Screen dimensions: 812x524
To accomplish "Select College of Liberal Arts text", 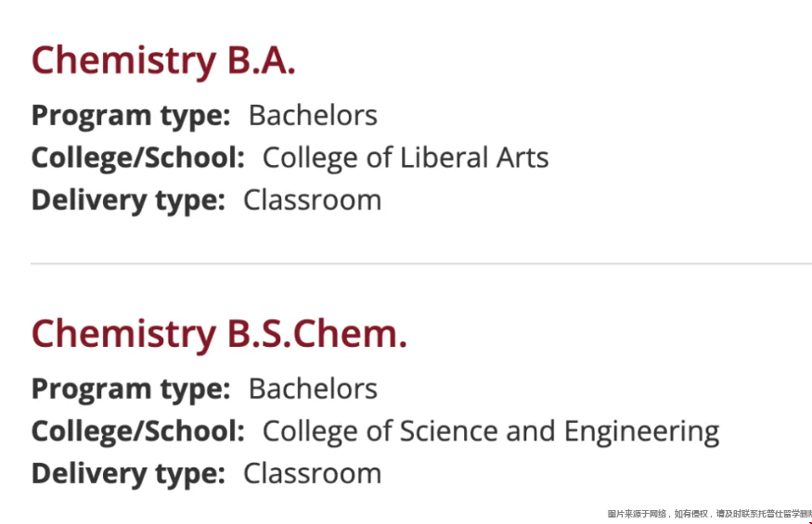I will (x=406, y=159).
